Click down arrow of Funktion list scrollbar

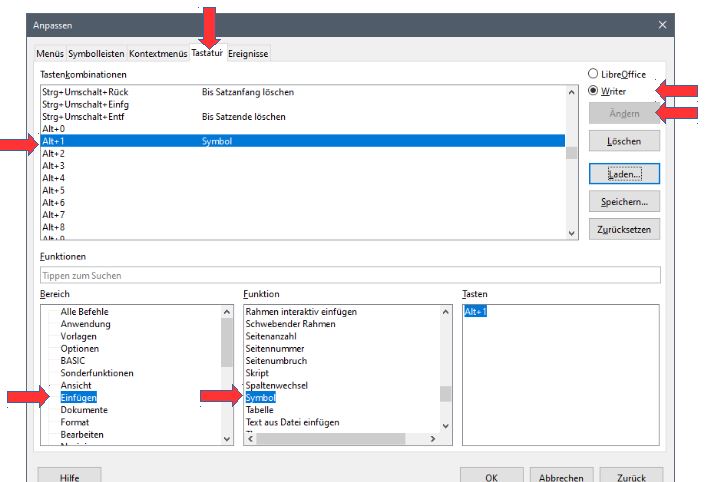click(446, 426)
